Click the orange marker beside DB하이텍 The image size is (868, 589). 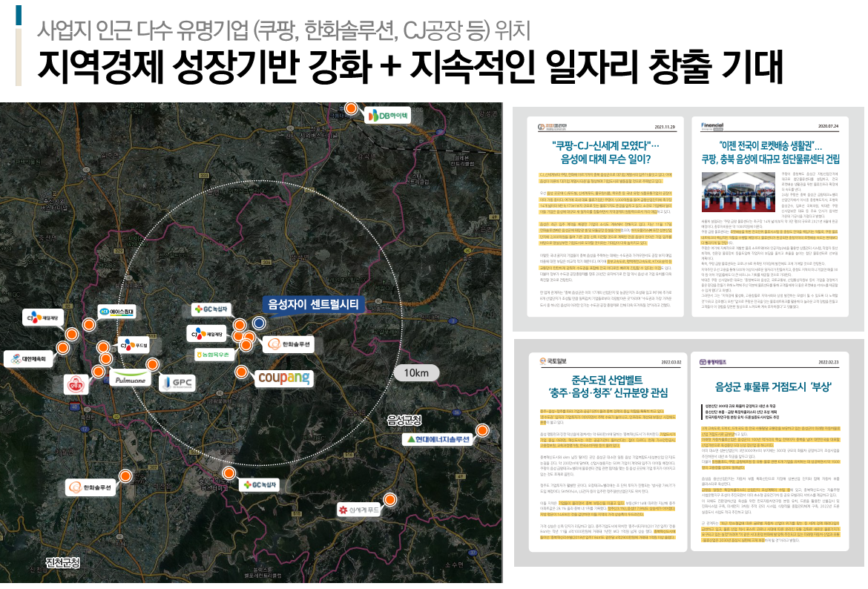351,108
